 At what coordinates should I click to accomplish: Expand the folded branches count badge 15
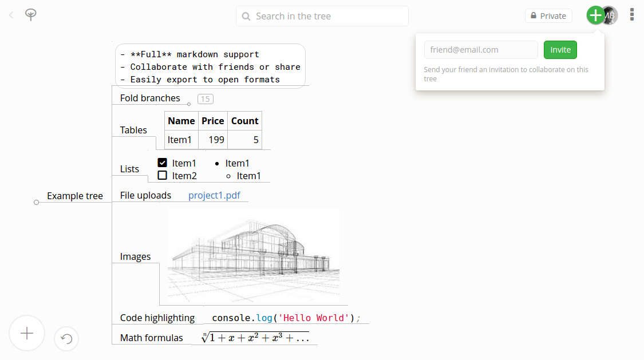[205, 99]
